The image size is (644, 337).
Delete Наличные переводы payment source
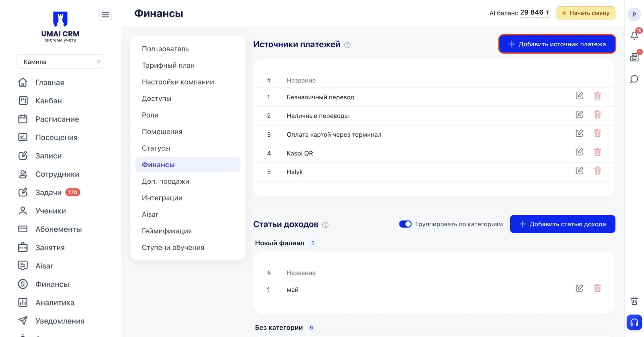click(597, 114)
